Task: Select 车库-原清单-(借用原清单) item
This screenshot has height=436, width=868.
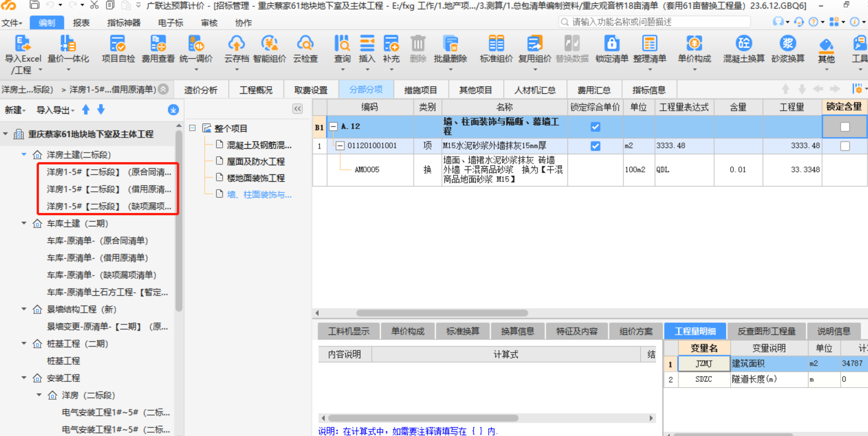Action: pyautogui.click(x=97, y=258)
